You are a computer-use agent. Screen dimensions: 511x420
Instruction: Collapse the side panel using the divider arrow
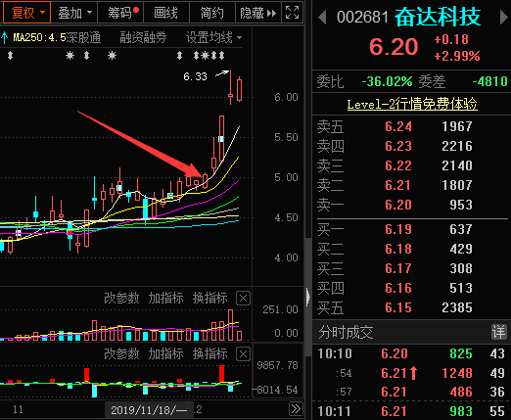pyautogui.click(x=308, y=297)
